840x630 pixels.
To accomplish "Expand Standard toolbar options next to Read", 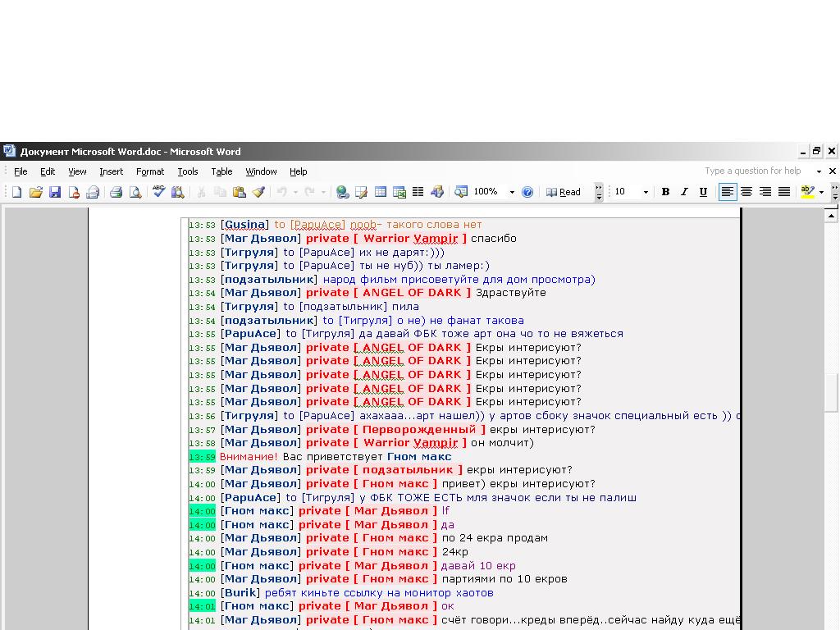I will coord(599,192).
